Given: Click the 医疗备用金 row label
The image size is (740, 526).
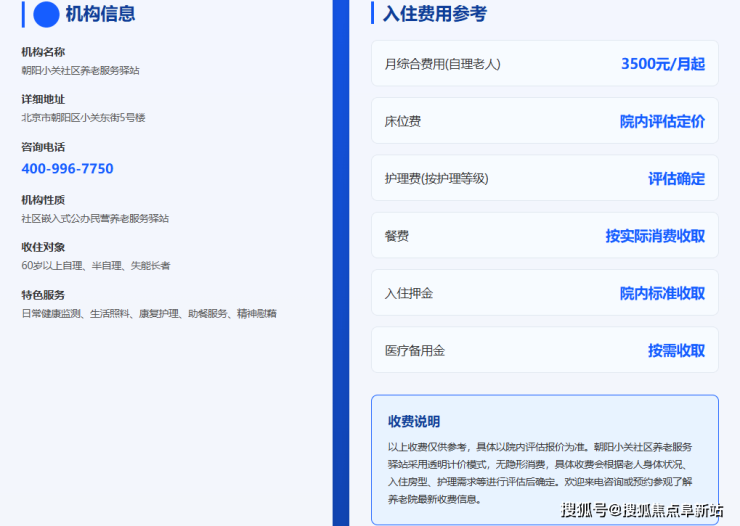Looking at the screenshot, I should [x=415, y=351].
